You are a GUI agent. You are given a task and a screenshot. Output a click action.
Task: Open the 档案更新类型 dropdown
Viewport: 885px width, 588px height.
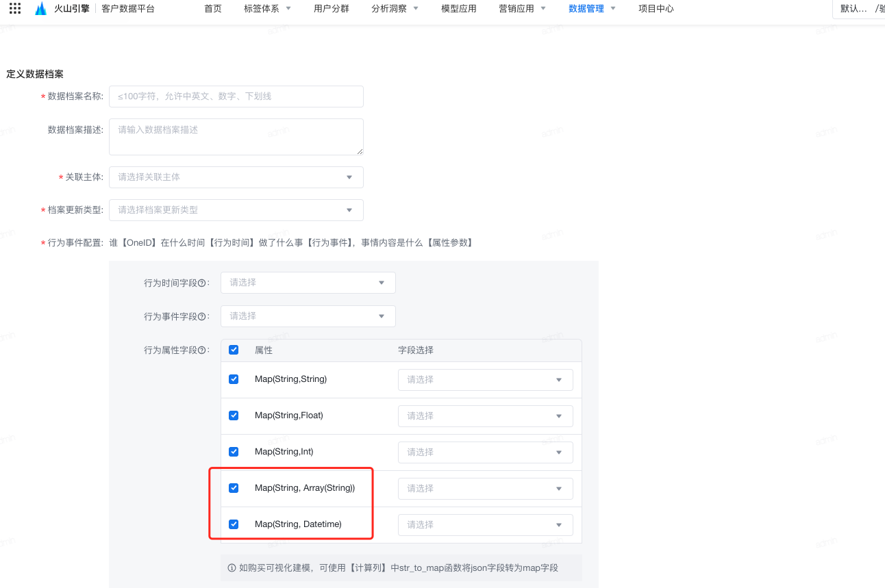236,210
